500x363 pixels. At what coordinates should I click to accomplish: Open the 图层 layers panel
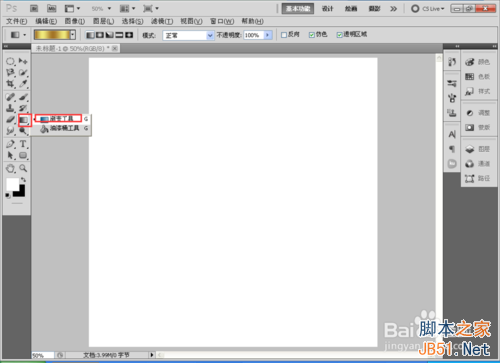click(478, 149)
